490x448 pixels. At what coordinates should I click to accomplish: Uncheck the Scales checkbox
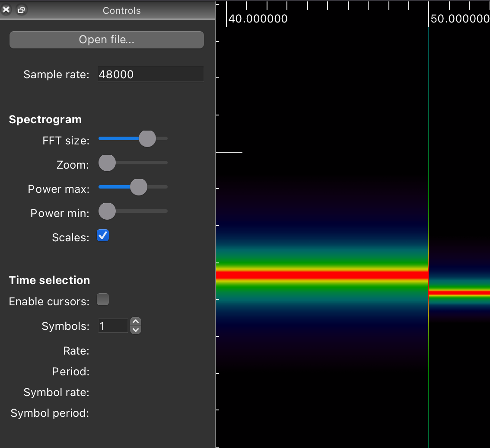click(x=103, y=236)
